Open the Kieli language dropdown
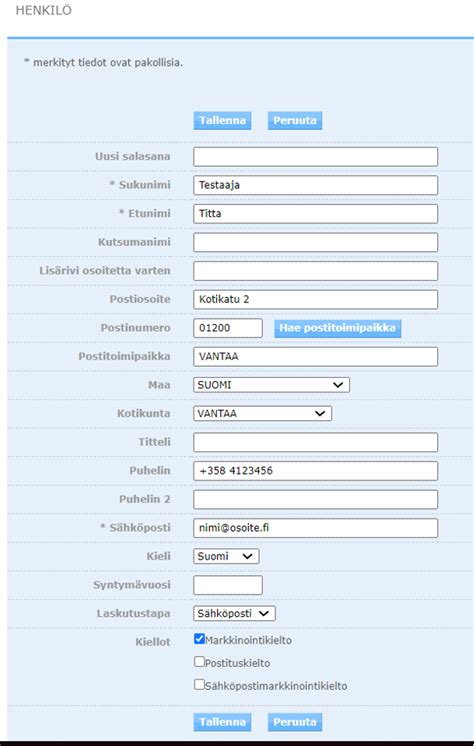The height and width of the screenshot is (746, 474). [x=226, y=556]
